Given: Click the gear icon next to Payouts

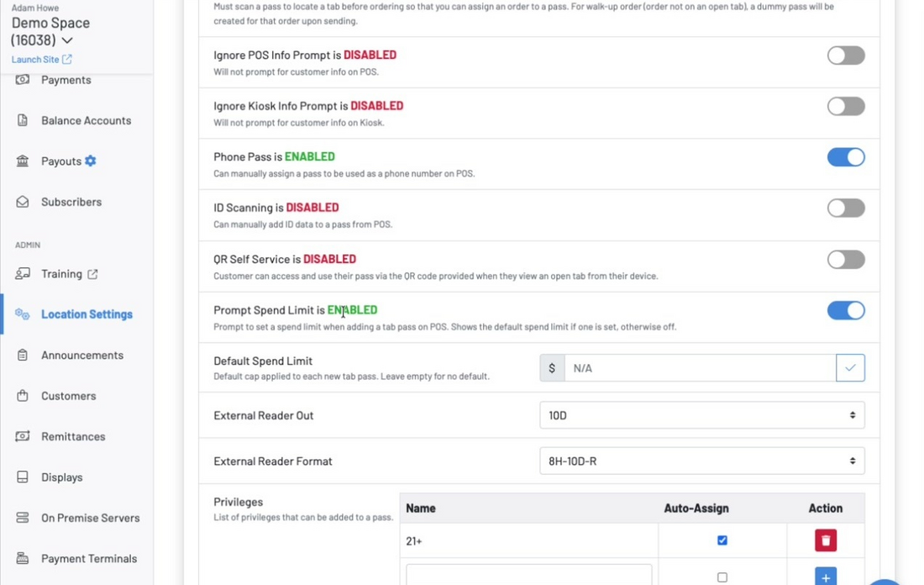Looking at the screenshot, I should tap(90, 161).
